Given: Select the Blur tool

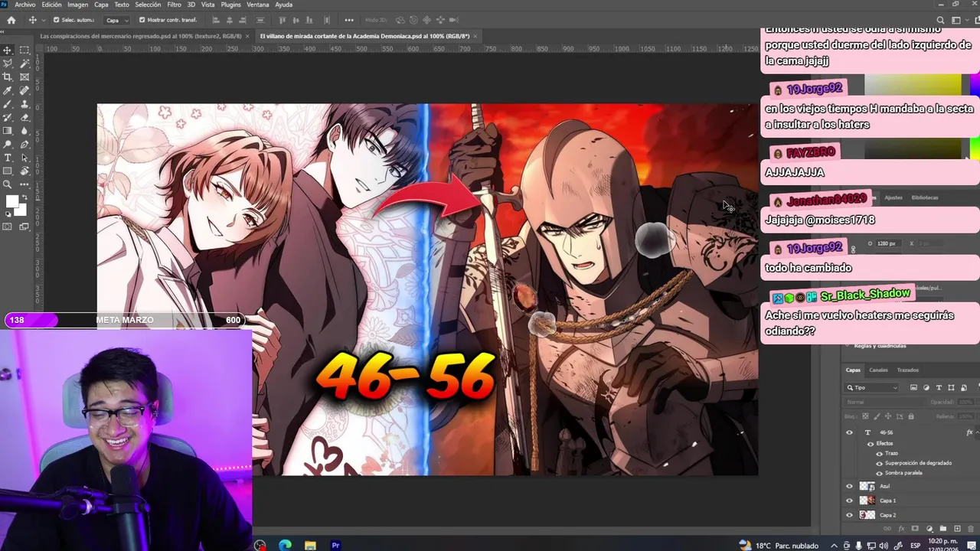Looking at the screenshot, I should (x=24, y=131).
